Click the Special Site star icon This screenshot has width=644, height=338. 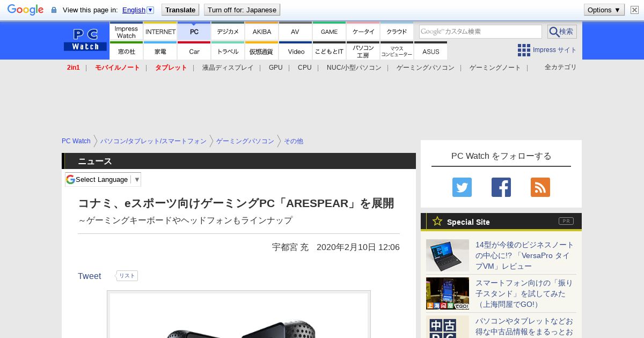pyautogui.click(x=437, y=221)
